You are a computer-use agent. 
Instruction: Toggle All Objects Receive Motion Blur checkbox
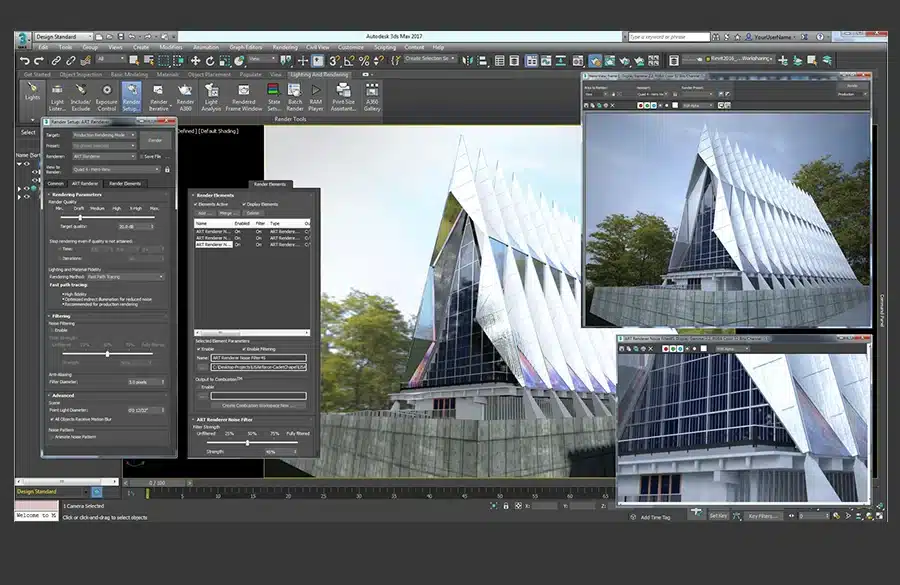pos(52,420)
